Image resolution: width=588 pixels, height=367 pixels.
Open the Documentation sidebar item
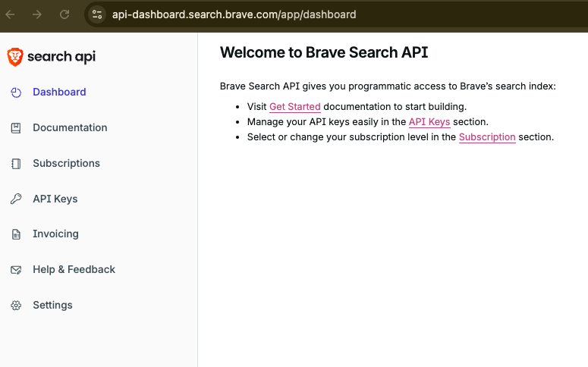70,127
